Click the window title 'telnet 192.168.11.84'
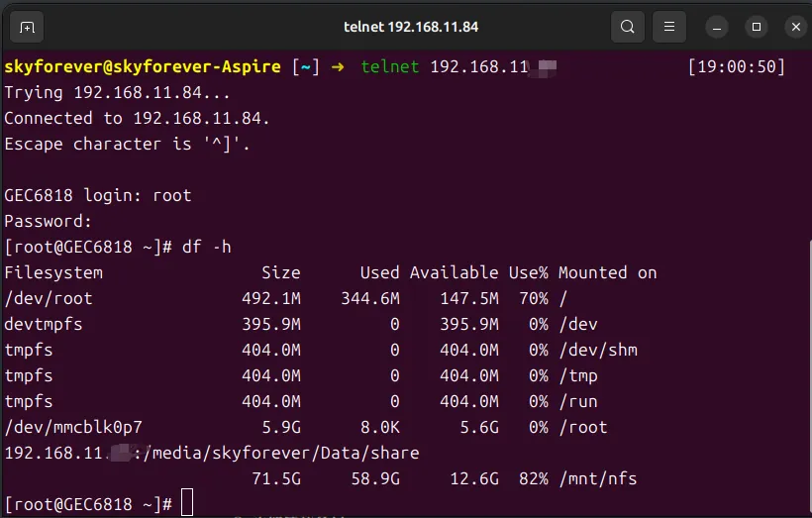The height and width of the screenshot is (518, 812). point(406,27)
